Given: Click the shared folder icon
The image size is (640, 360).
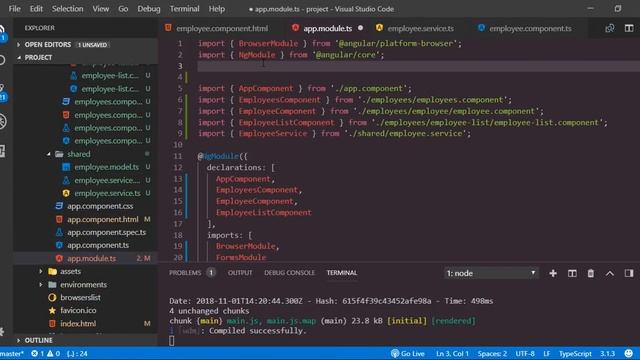Looking at the screenshot, I should (59, 154).
